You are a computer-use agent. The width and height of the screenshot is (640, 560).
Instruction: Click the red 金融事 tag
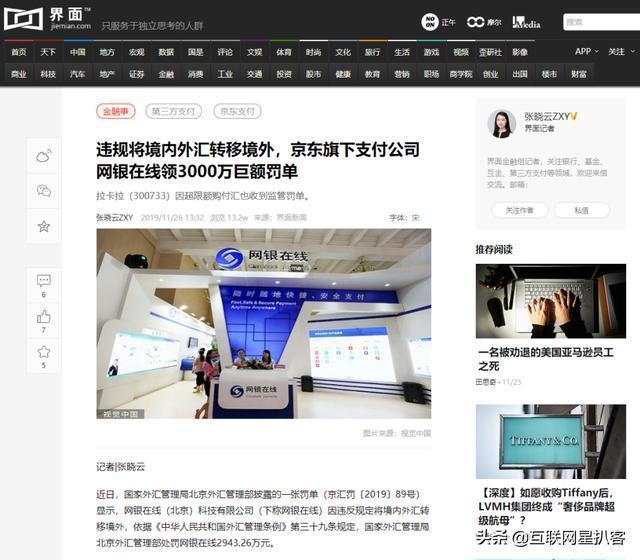pyautogui.click(x=116, y=111)
